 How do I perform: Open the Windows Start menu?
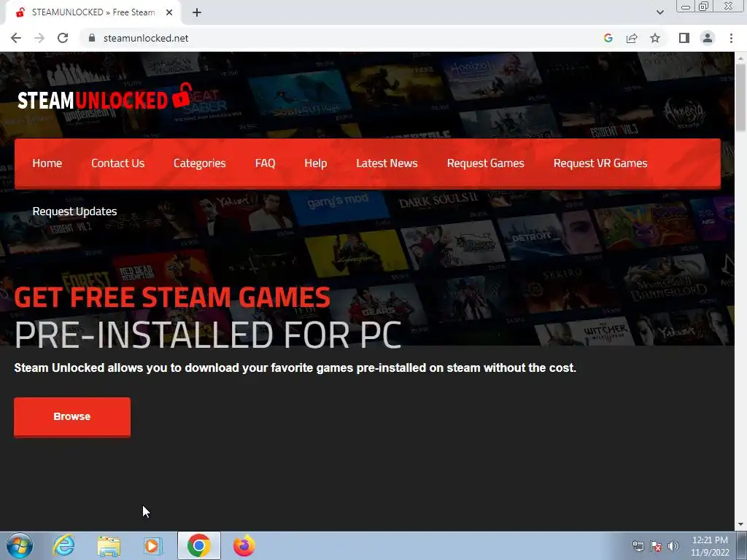click(x=20, y=545)
